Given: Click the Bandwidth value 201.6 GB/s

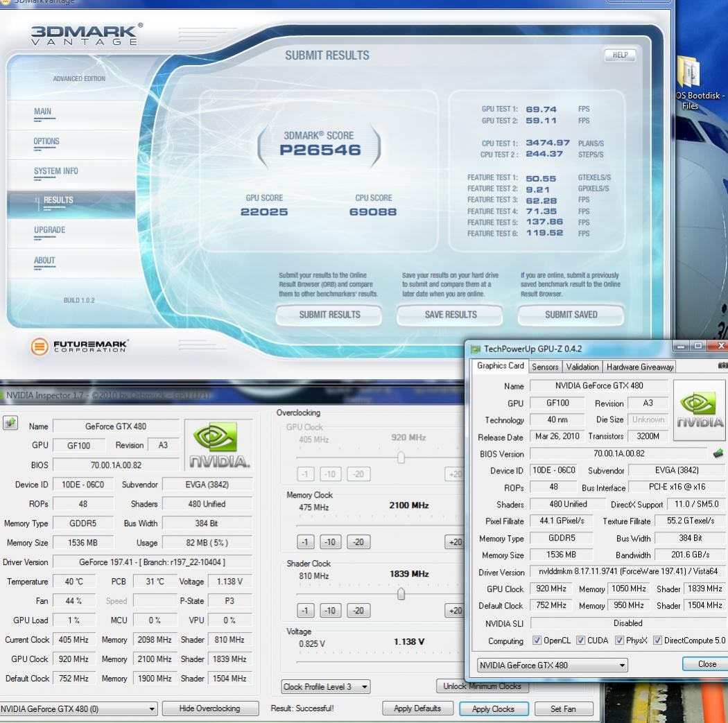Looking at the screenshot, I should click(690, 555).
